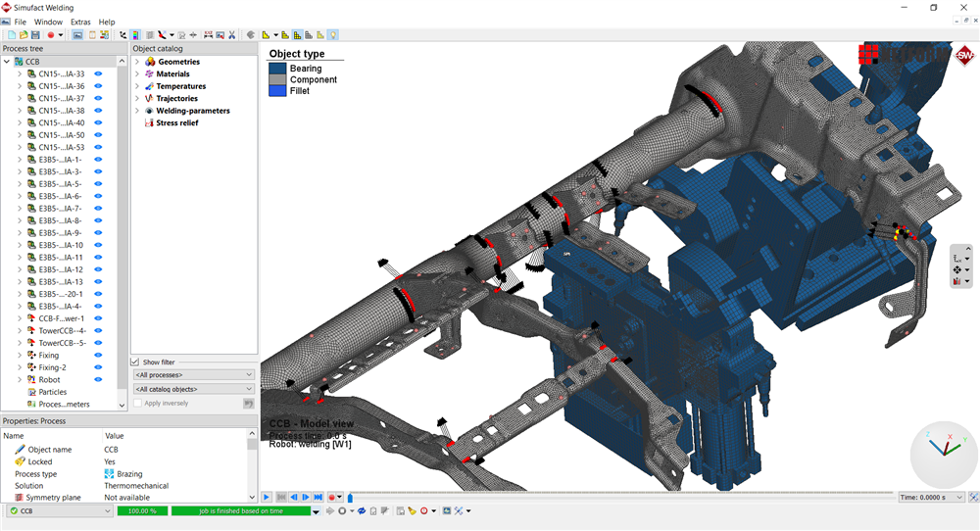The image size is (980, 531).
Task: Open the All catalog objects dropdown
Action: pos(193,389)
